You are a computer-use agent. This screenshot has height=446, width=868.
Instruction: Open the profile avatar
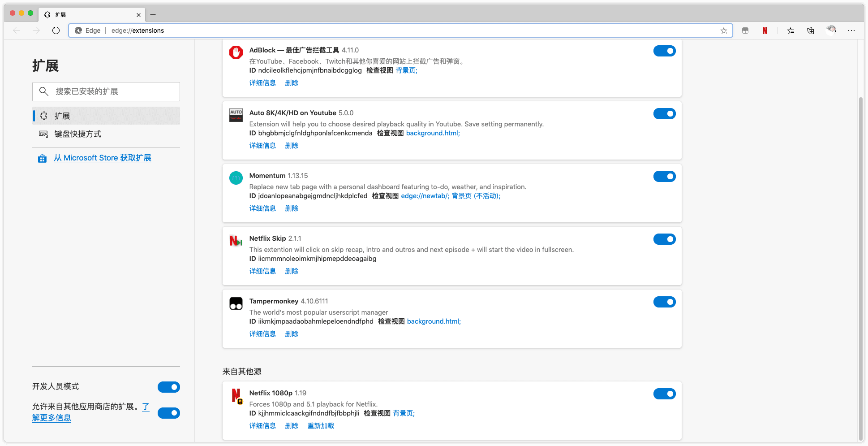(831, 30)
